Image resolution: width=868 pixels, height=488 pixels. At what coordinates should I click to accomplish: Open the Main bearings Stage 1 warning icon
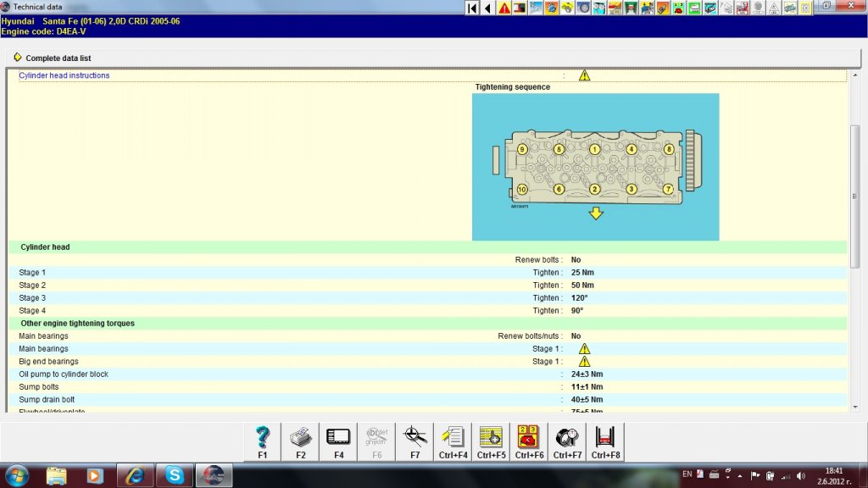tap(584, 349)
